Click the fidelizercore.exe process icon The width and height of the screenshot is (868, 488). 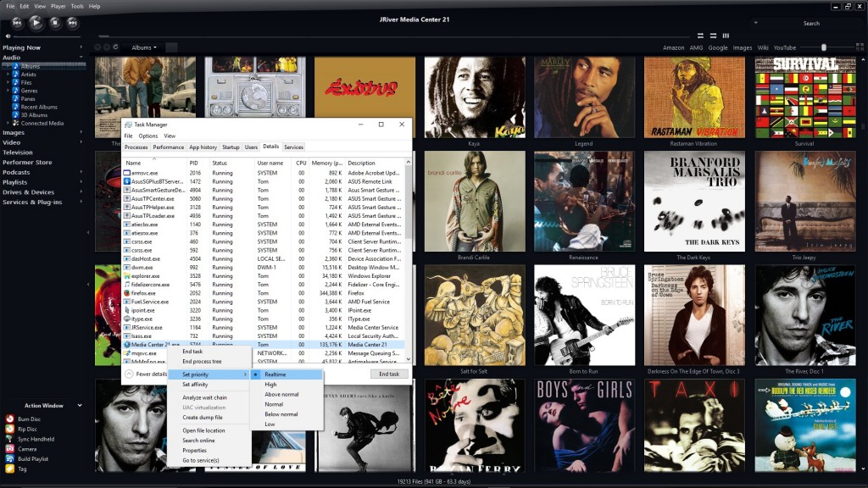tap(127, 285)
